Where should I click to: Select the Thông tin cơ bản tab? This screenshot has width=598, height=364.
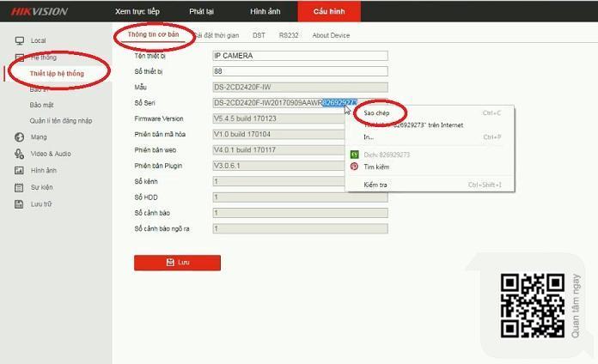pyautogui.click(x=153, y=34)
